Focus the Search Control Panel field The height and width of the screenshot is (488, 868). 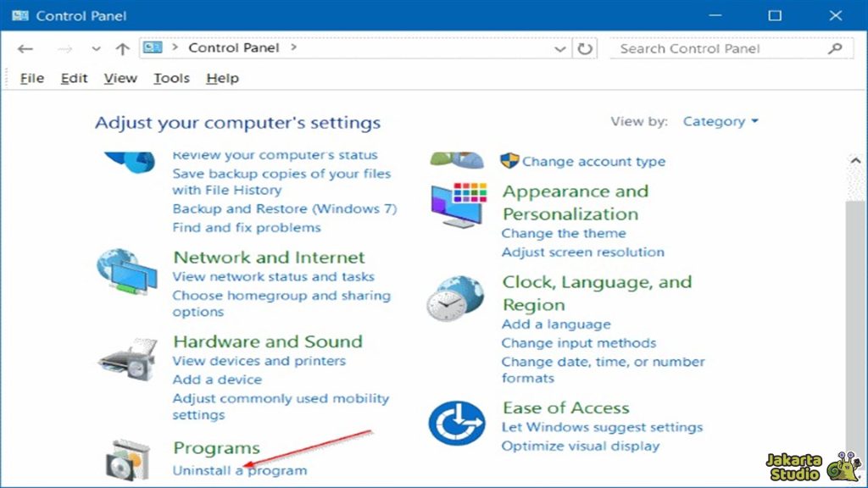tap(721, 49)
